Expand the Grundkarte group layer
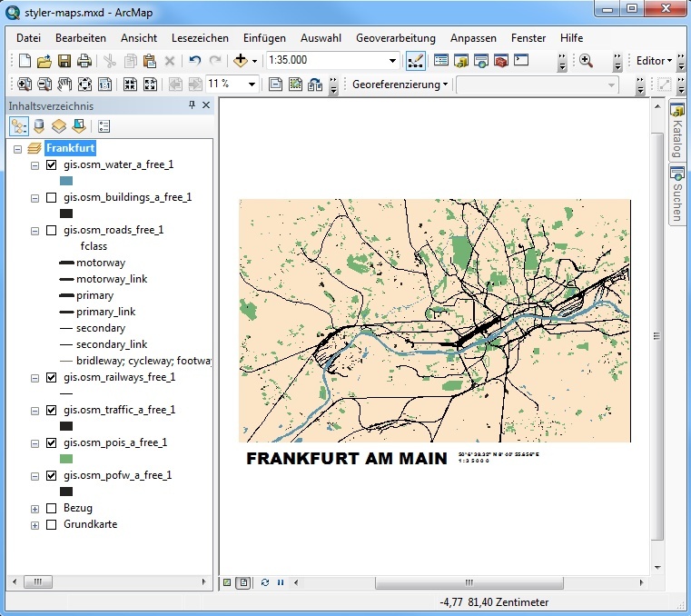Image resolution: width=691 pixels, height=616 pixels. [35, 525]
